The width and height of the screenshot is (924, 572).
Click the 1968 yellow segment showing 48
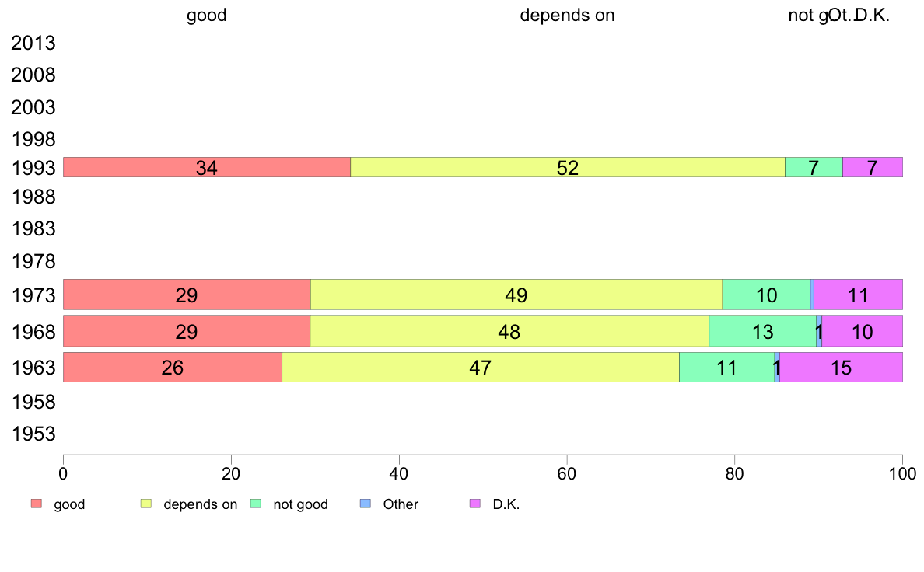point(509,331)
